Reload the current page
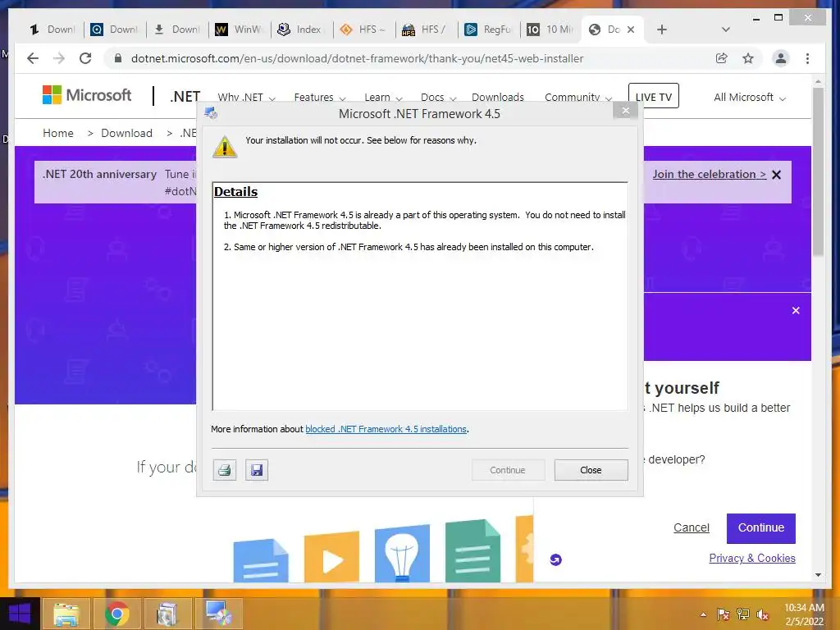The image size is (840, 630). [x=85, y=58]
